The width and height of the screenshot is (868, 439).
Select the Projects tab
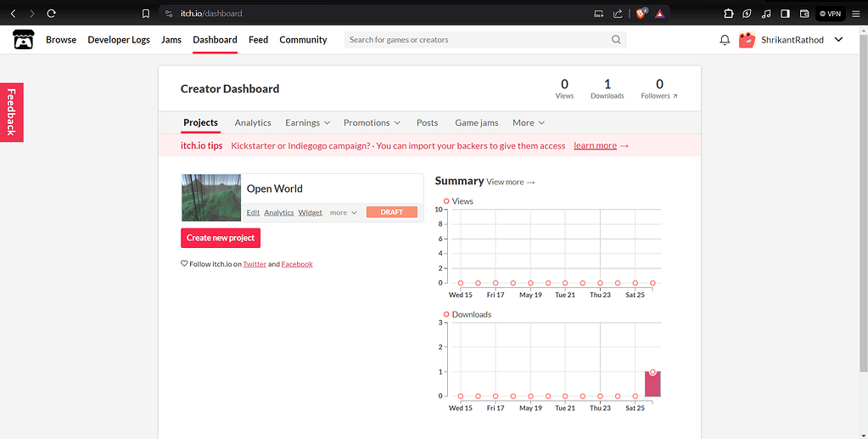(x=200, y=122)
